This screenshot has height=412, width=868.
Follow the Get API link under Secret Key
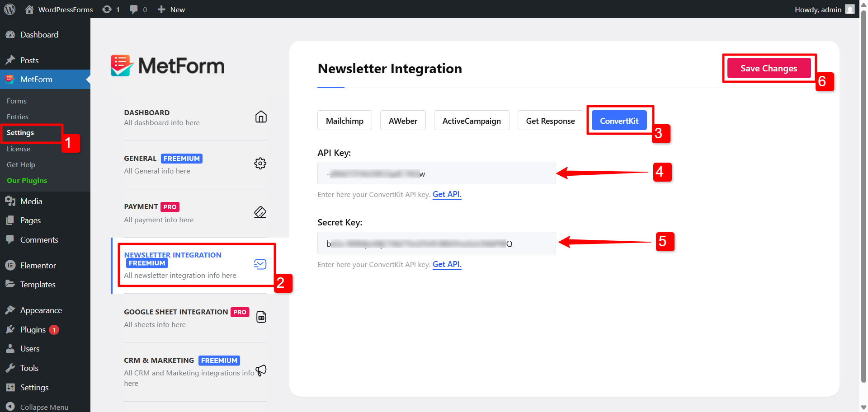(x=447, y=264)
